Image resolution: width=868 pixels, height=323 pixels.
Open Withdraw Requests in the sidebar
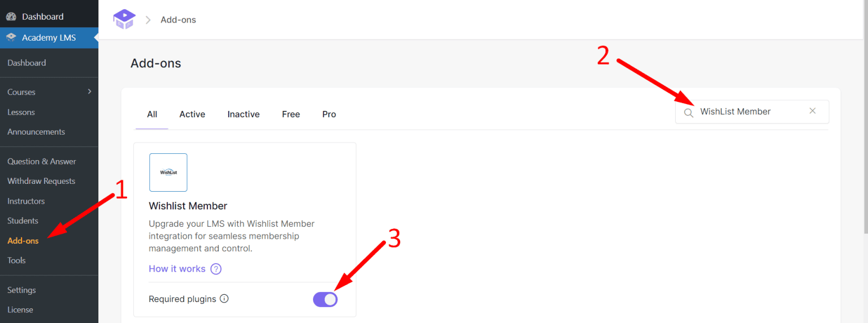pyautogui.click(x=41, y=181)
